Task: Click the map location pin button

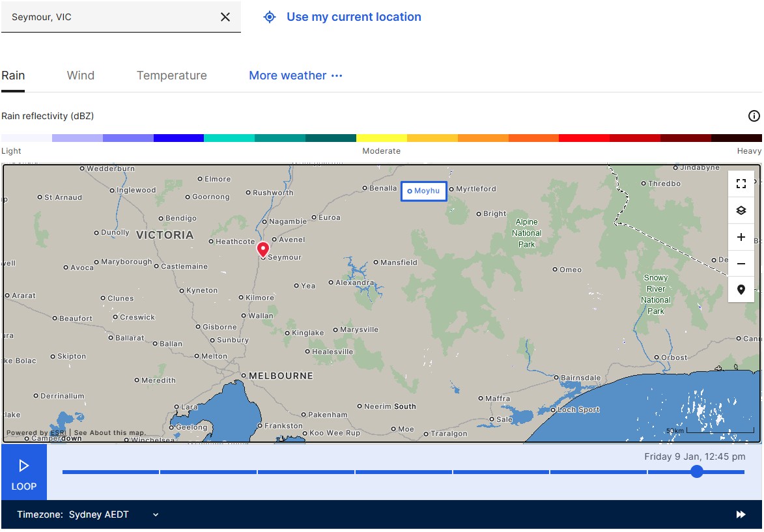Action: 741,290
